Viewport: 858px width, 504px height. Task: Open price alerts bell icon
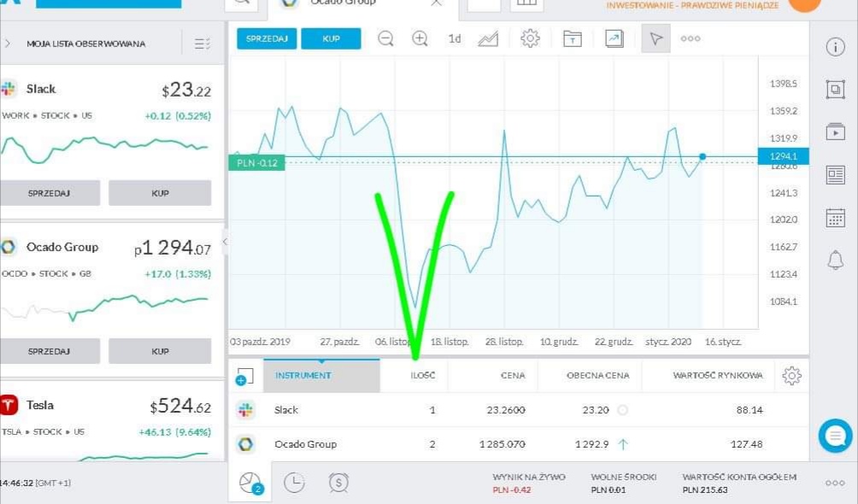[835, 260]
